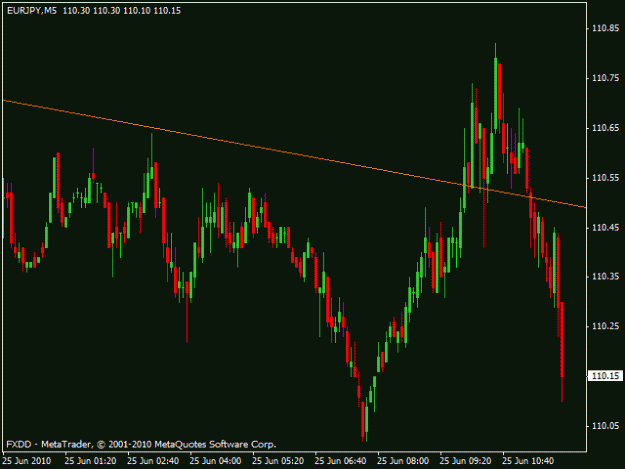Screen dimensions: 625x469
Task: Click the 110.45 price axis label
Action: pos(605,228)
